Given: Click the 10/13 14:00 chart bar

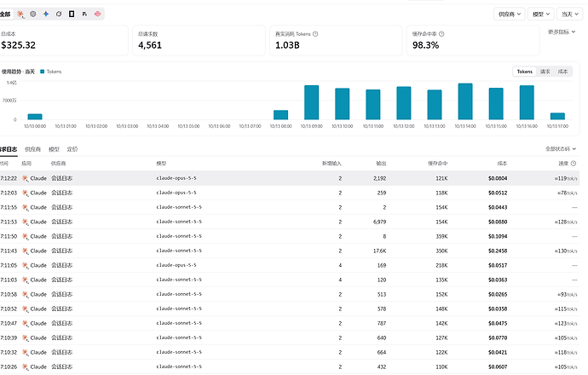Looking at the screenshot, I should (465, 101).
